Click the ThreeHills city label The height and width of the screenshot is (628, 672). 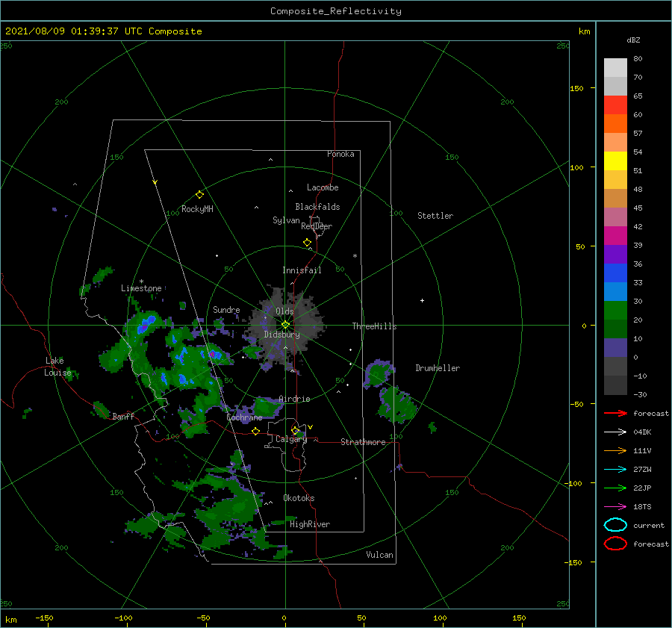(x=375, y=326)
